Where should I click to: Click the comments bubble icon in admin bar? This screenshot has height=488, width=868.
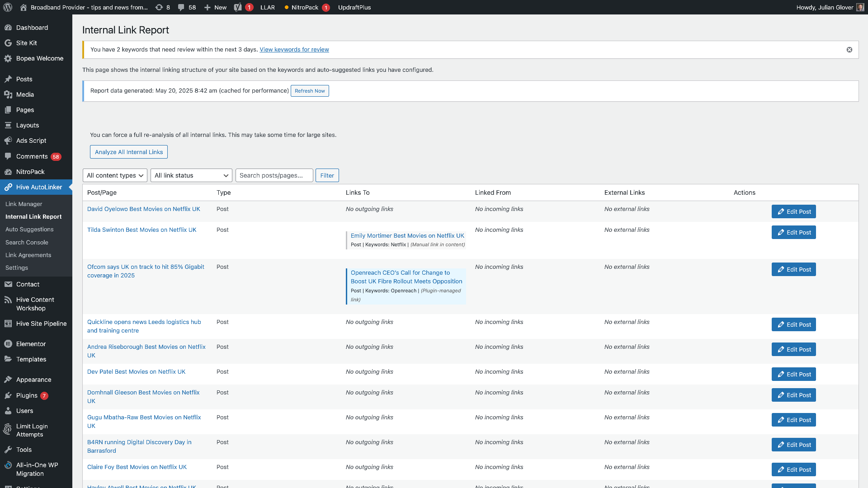(181, 7)
